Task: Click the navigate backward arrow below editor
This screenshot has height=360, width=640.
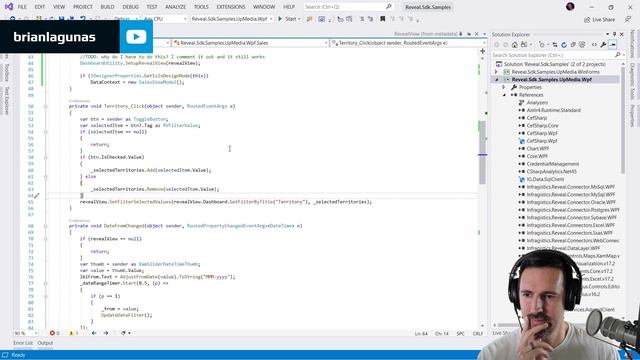Action: coord(94,333)
